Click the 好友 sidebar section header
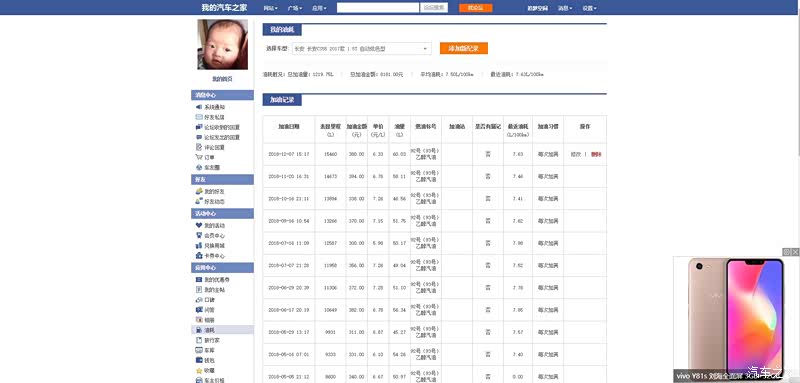Viewport: 800px width, 383px height. (x=222, y=180)
